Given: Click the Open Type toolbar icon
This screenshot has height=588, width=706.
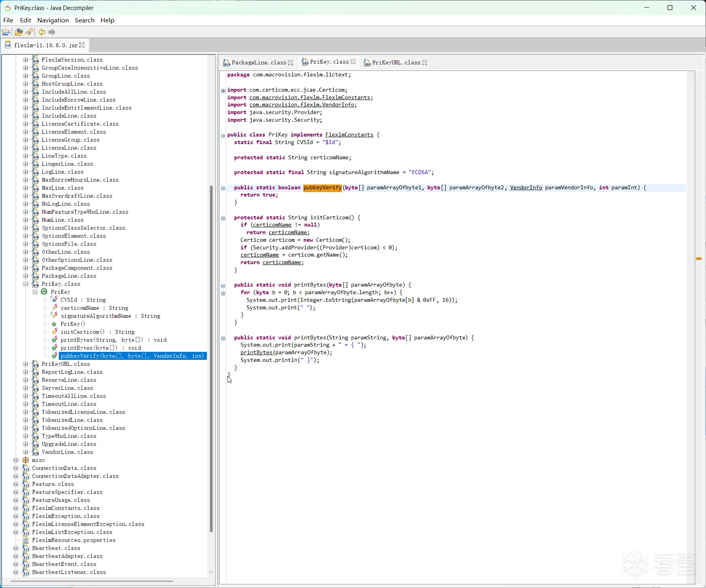Looking at the screenshot, I should tap(18, 32).
